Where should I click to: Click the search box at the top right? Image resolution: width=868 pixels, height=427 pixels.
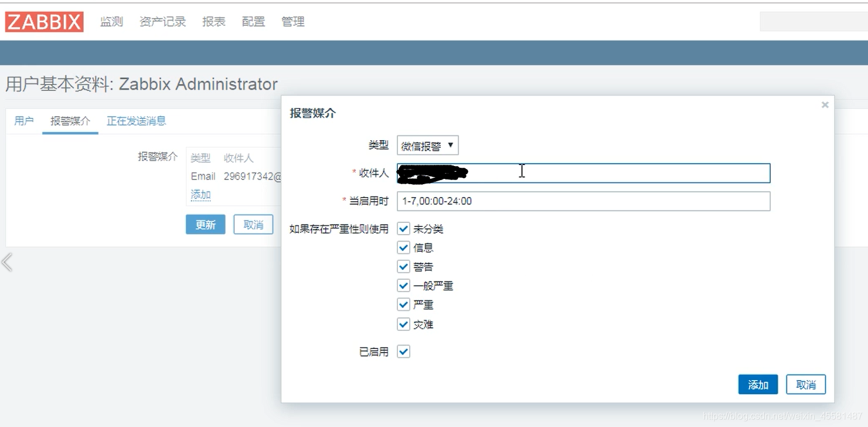813,22
